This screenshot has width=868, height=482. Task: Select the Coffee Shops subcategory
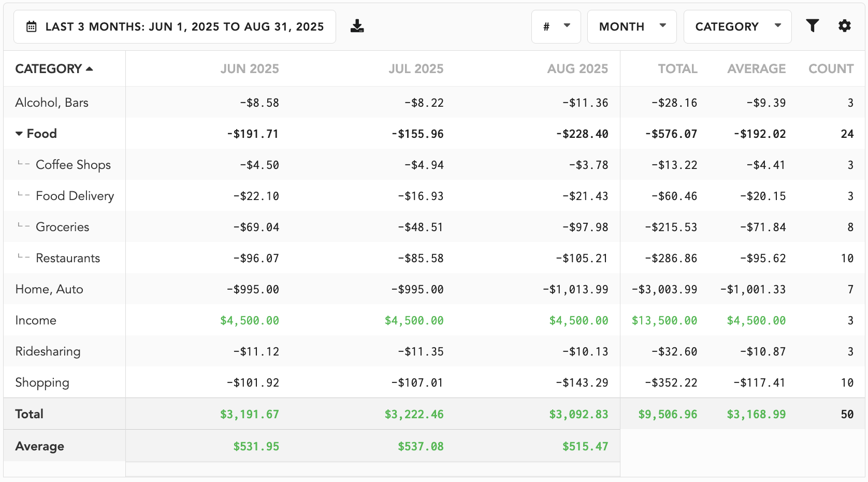click(73, 164)
